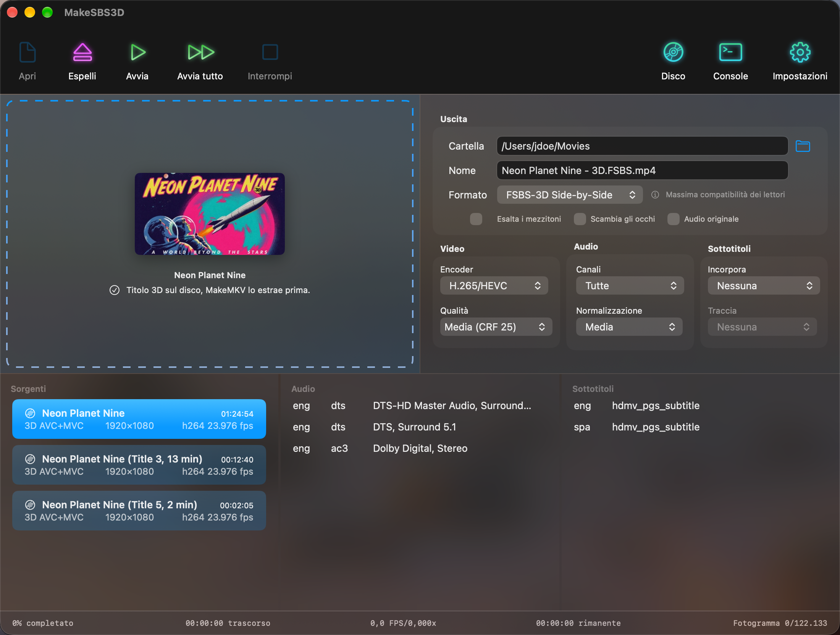Click 0% completato status text
This screenshot has height=635, width=840.
coord(43,623)
